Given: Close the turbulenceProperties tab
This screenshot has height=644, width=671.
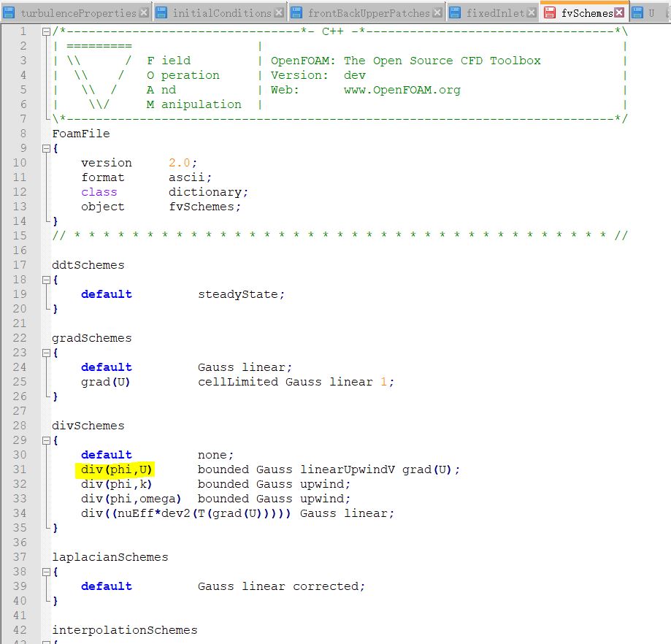Looking at the screenshot, I should (x=145, y=13).
